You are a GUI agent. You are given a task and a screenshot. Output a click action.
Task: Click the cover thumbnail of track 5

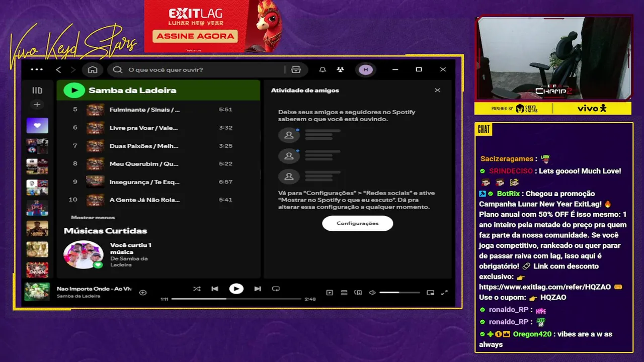95,110
